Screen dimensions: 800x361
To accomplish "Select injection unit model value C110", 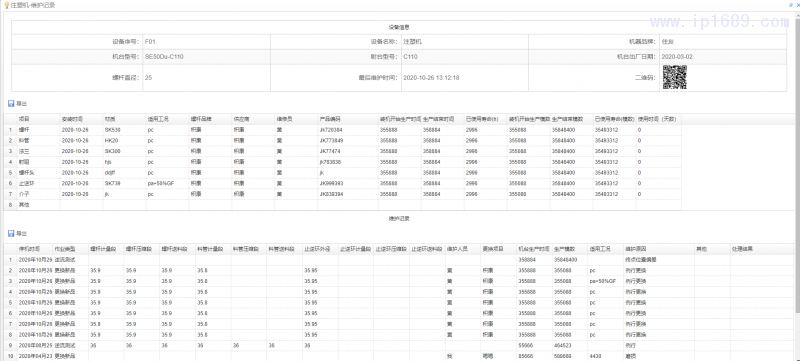I will tap(410, 57).
